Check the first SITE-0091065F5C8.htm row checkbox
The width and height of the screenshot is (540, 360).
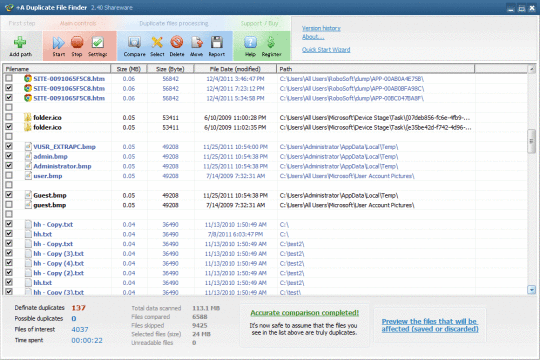click(x=9, y=78)
